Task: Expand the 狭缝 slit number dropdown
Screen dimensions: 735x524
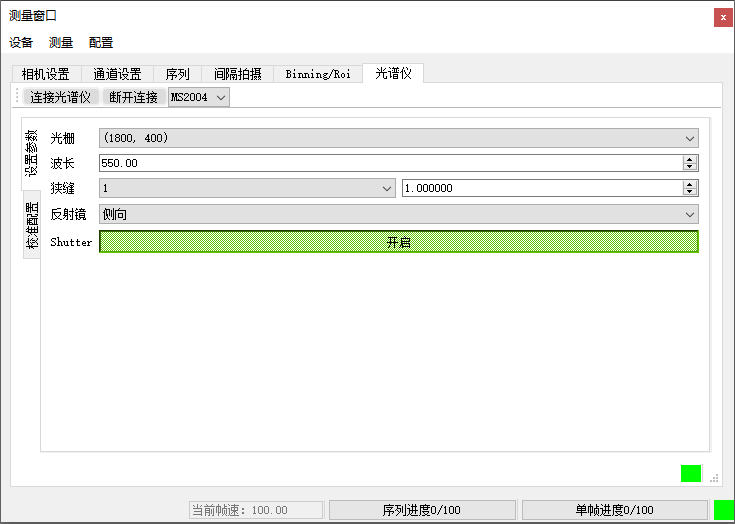Action: tap(247, 188)
